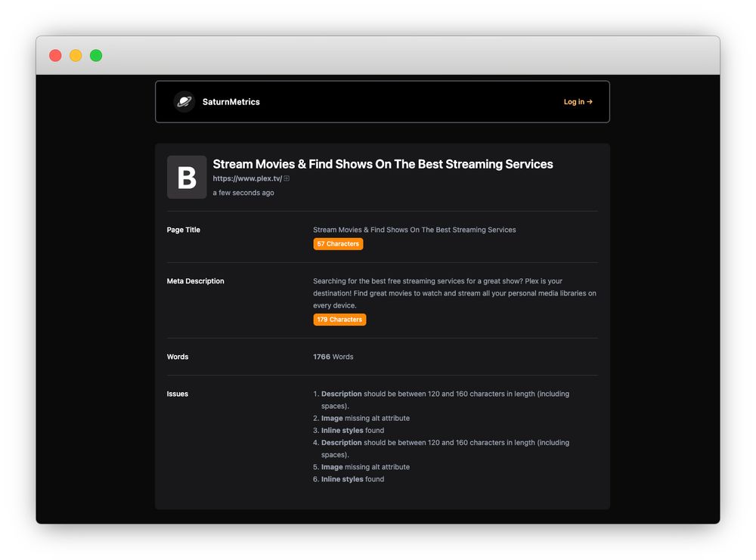The image size is (756, 560).
Task: Open the SaturnMetrics brand name link
Action: (x=231, y=102)
